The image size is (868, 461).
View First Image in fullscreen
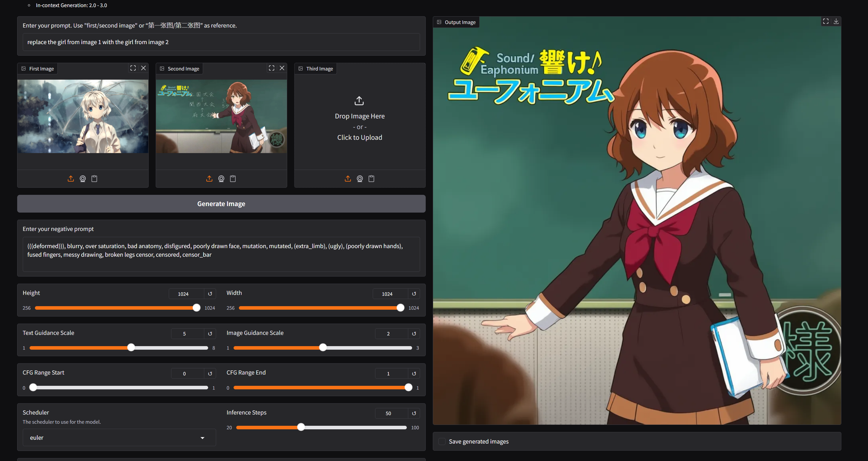[x=133, y=68]
